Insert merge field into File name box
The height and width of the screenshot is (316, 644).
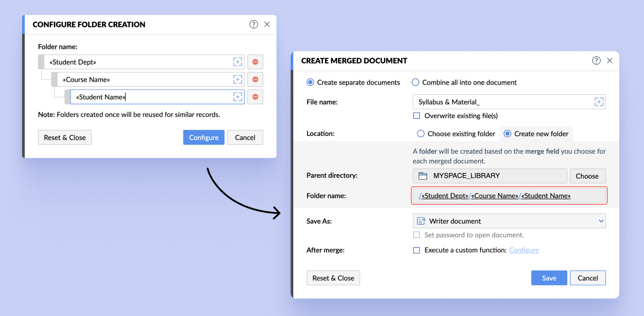click(599, 102)
